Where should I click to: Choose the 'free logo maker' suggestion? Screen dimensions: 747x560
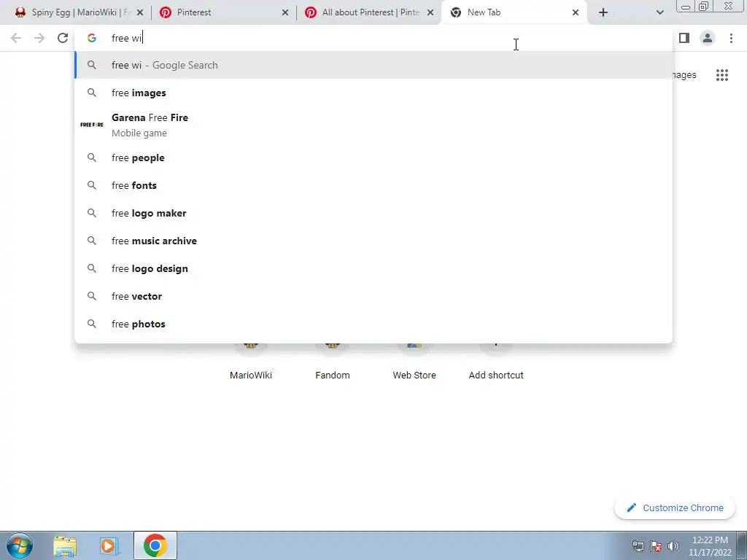tap(373, 213)
